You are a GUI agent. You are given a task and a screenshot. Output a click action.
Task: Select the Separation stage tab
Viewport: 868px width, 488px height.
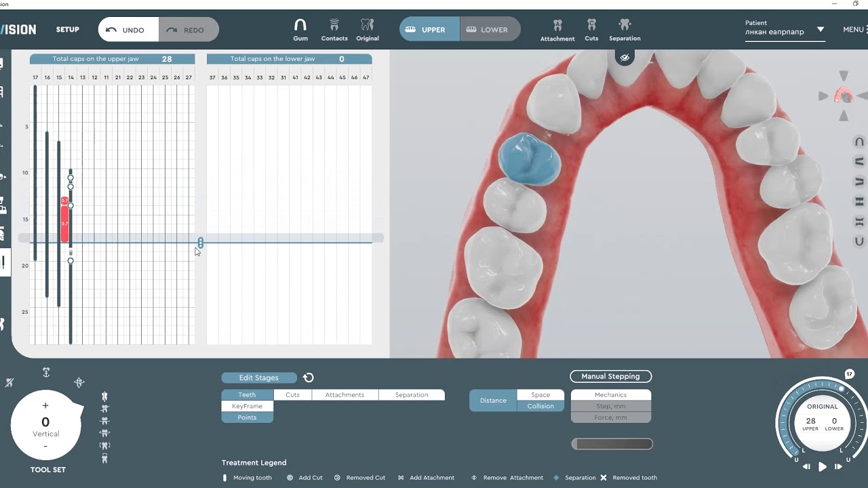tap(412, 394)
